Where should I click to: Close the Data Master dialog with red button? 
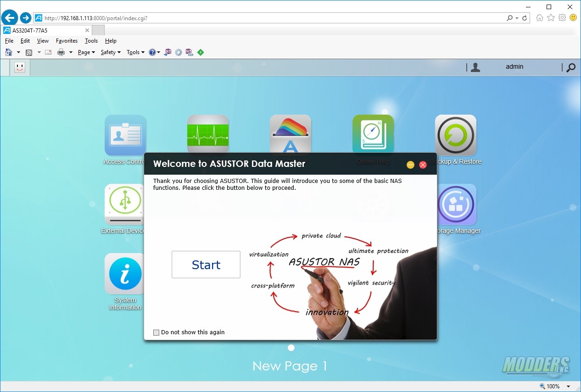click(x=423, y=165)
